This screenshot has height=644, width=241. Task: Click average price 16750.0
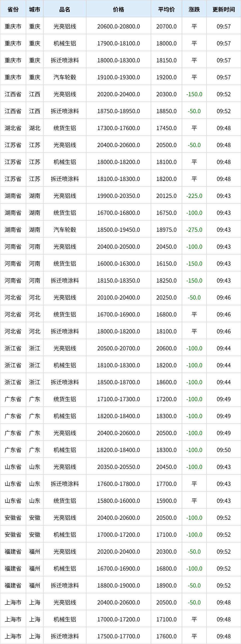pyautogui.click(x=166, y=213)
